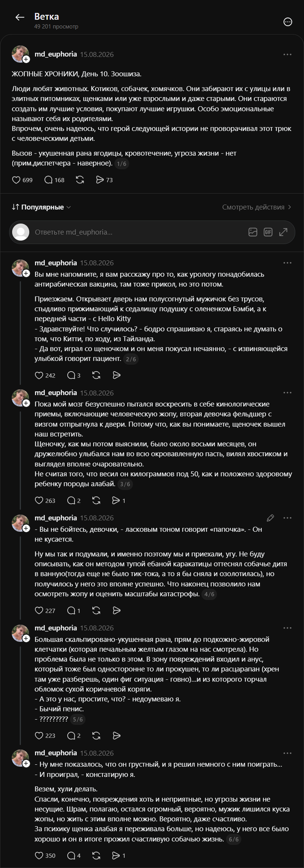Share the main post showing 73 sends
This screenshot has width=304, height=868.
(104, 180)
